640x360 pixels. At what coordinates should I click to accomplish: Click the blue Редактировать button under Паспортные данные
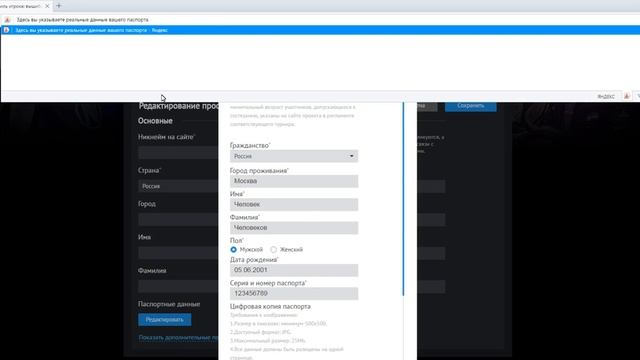[x=164, y=320]
